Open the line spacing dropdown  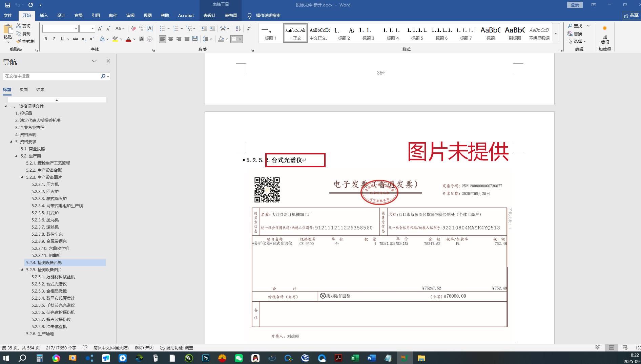click(x=207, y=39)
